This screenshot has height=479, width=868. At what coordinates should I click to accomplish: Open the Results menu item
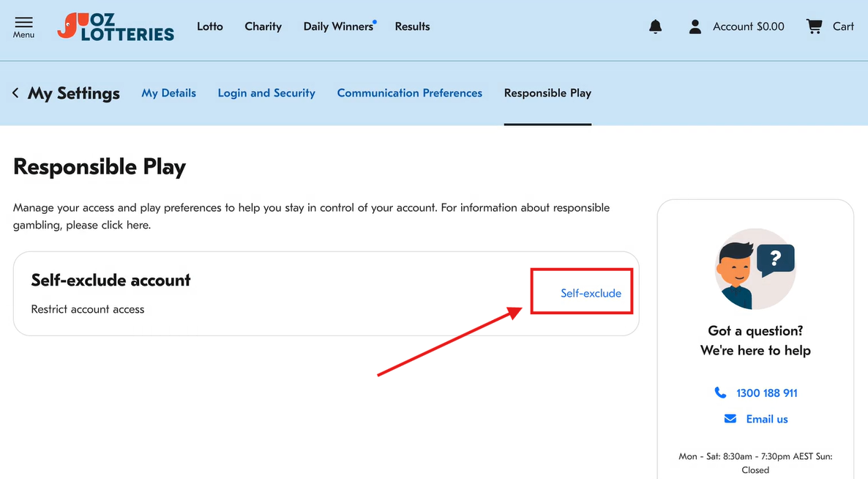413,26
